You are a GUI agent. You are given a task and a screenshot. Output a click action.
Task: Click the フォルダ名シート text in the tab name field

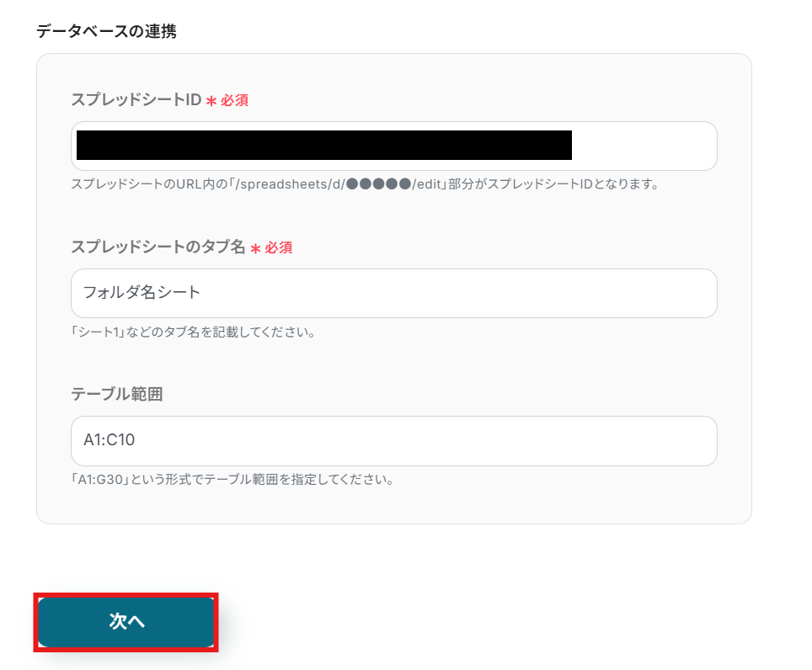[x=142, y=293]
